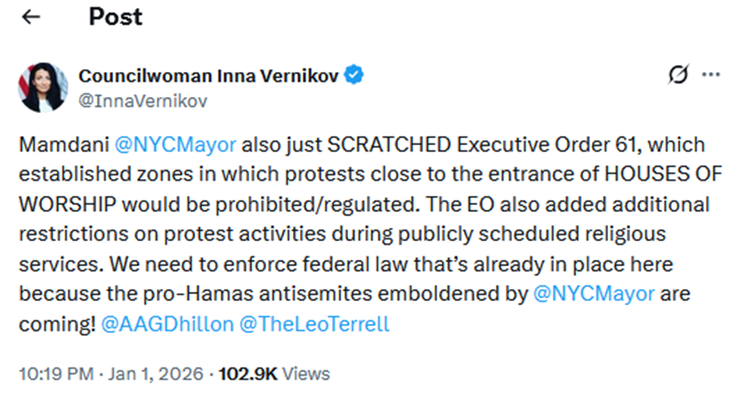The height and width of the screenshot is (405, 730).
Task: Click the blue verified badge
Action: coord(355,75)
